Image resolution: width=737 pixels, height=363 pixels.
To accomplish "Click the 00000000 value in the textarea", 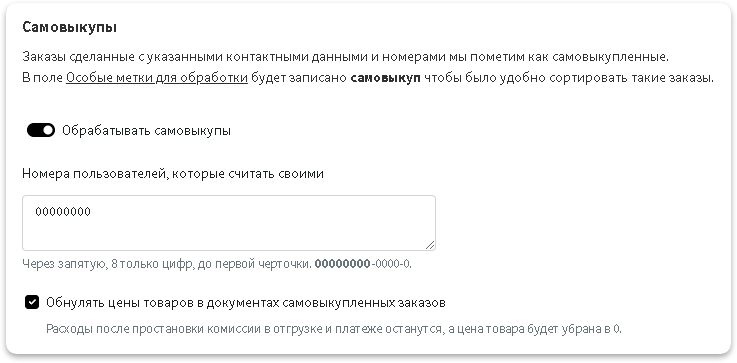I will click(x=63, y=212).
